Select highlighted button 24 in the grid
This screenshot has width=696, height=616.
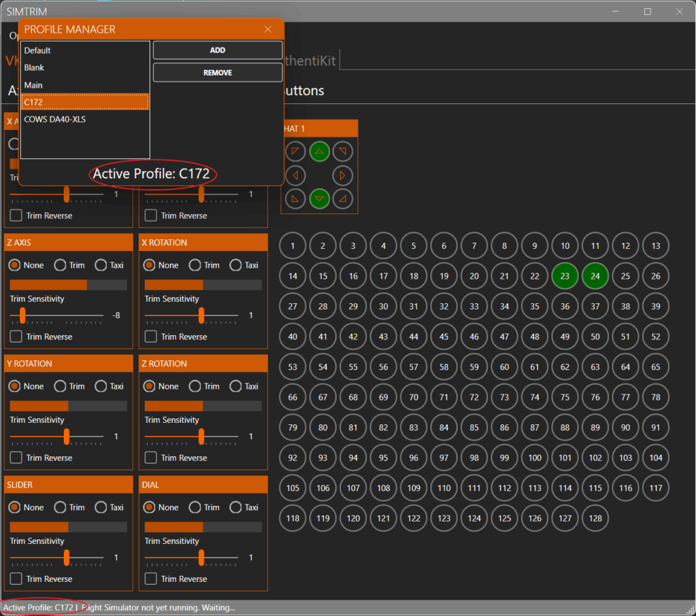coord(595,276)
